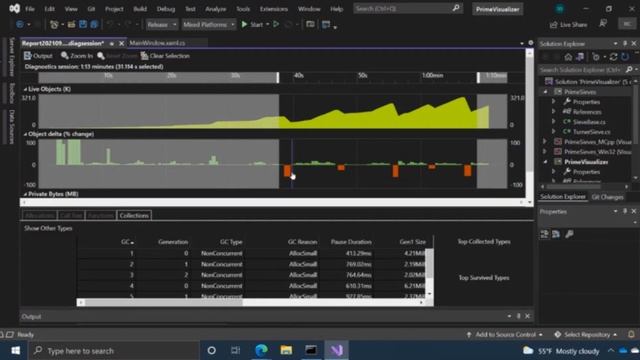Collapse the Object delta graph section
The image size is (640, 360).
[x=25, y=134]
